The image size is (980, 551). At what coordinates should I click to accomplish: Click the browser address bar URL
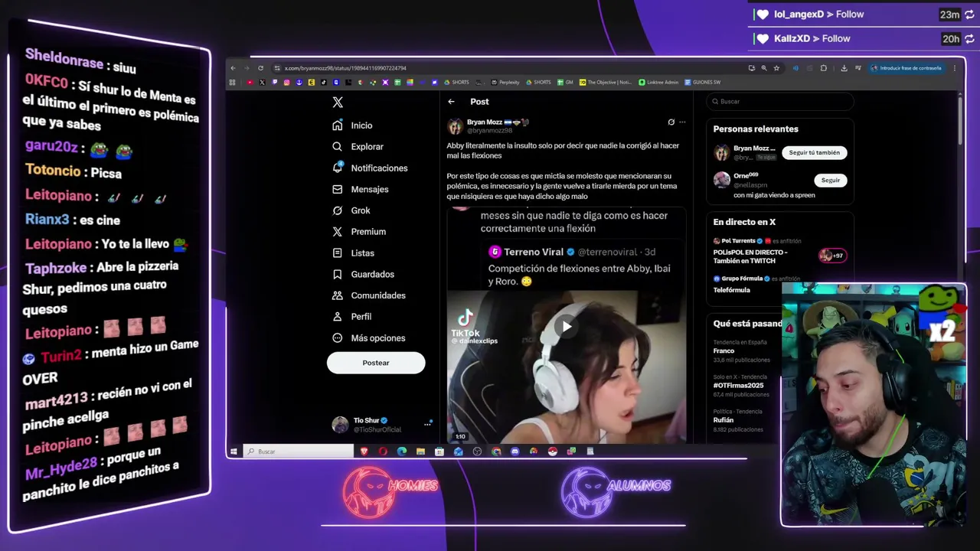pyautogui.click(x=345, y=68)
